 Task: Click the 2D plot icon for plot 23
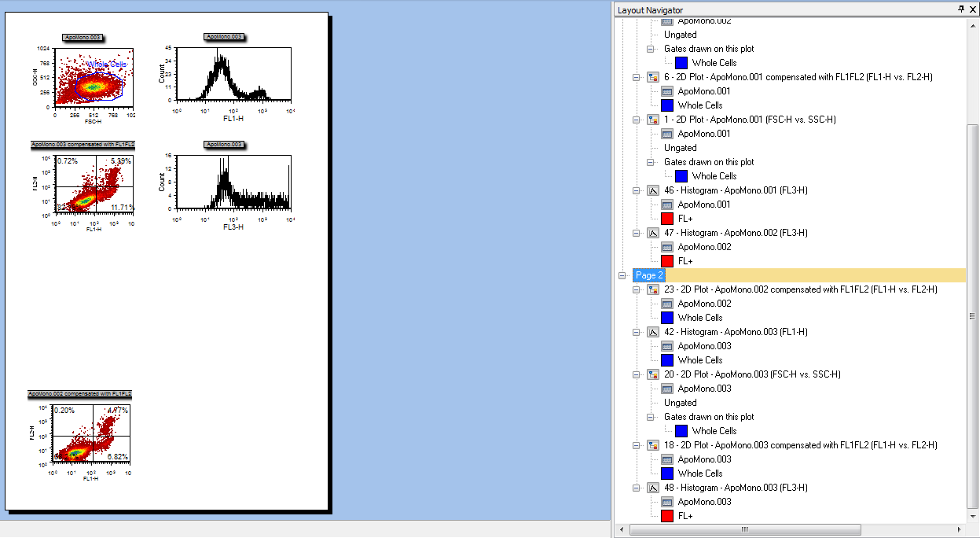tap(652, 289)
